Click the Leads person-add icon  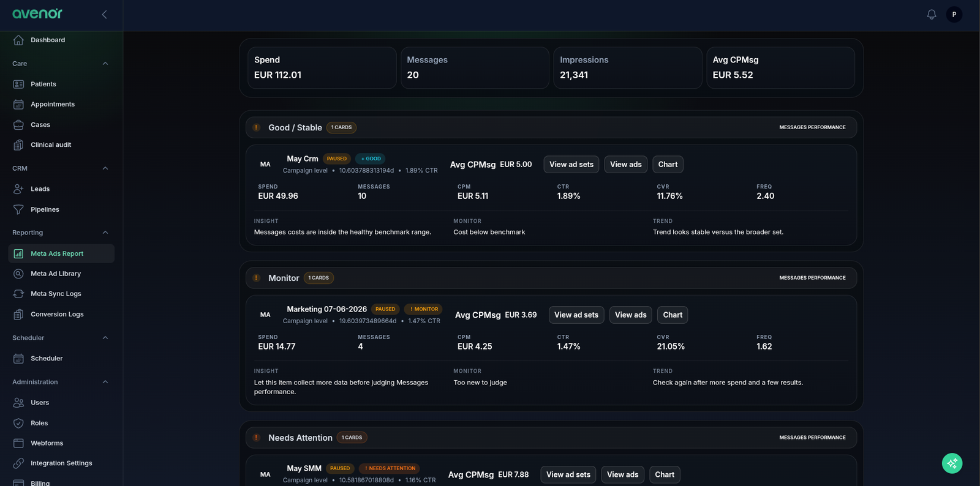(x=18, y=189)
